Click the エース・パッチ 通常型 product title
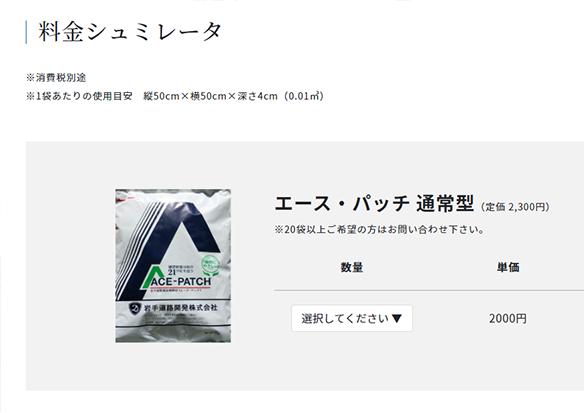584x413 pixels. [x=374, y=203]
